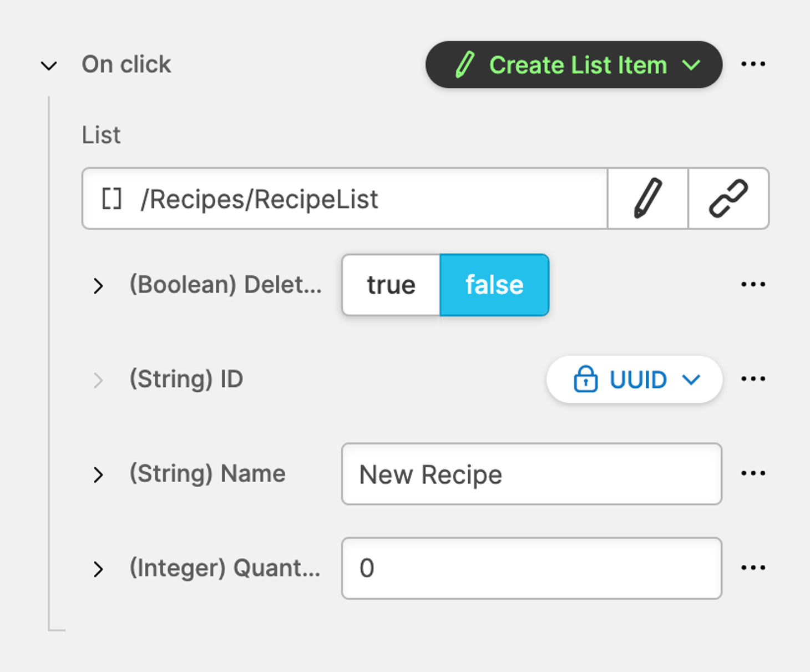Click the /Recipes/RecipeList path field
Screen dimensions: 810x672
pyautogui.click(x=344, y=199)
